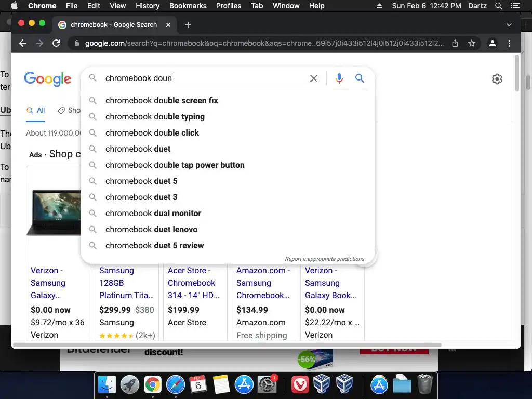The image size is (532, 399).
Task: Choose the plain chromebook duet suggestion
Action: (x=228, y=149)
